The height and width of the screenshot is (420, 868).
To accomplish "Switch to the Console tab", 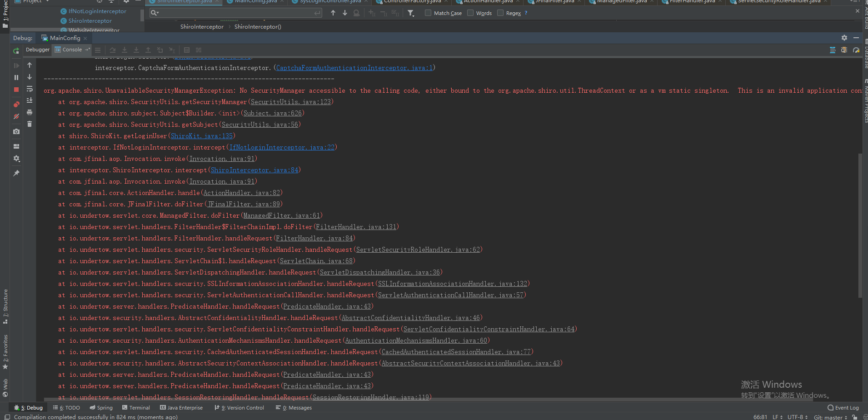I will click(x=72, y=50).
